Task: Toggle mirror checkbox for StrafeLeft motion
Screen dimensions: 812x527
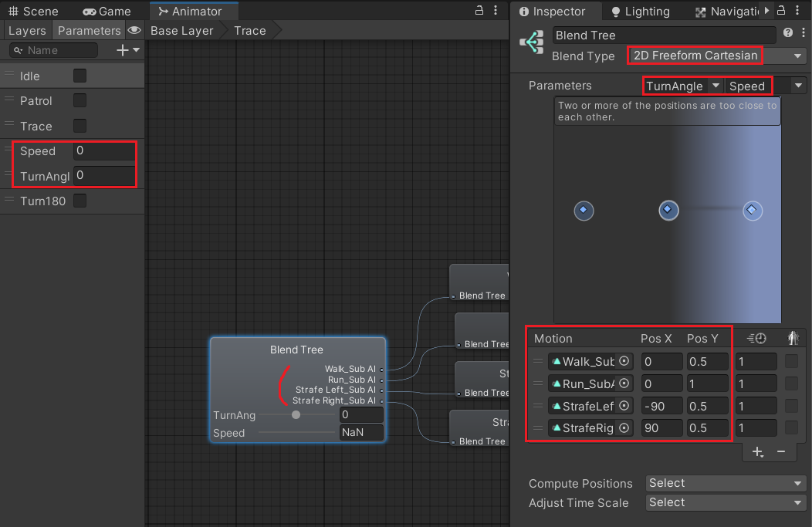Action: tap(791, 406)
